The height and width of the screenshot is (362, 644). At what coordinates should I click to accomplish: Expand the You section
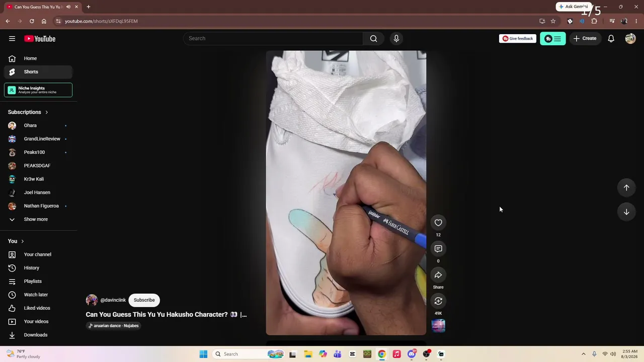[16, 241]
